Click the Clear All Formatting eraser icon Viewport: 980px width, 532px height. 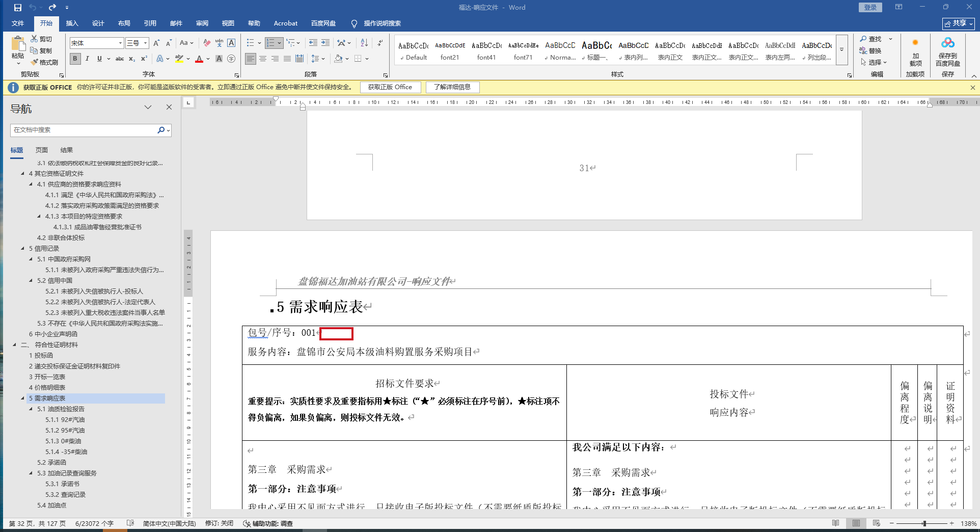click(206, 43)
